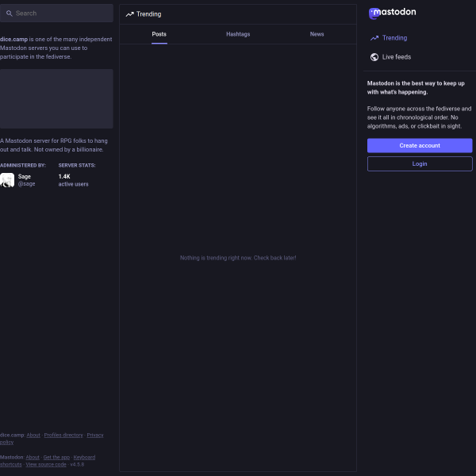Click the Trending arrow icon in sidebar
This screenshot has width=476, height=476.
pos(374,38)
